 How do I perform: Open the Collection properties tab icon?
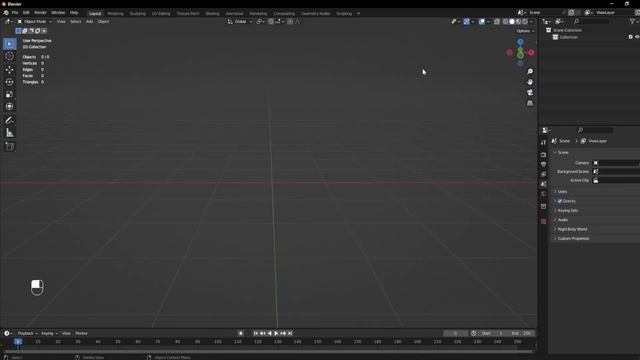543,207
